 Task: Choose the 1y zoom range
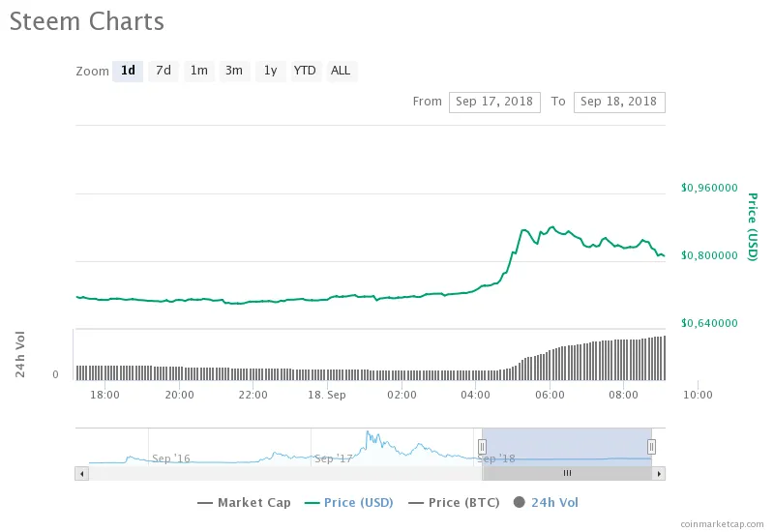(x=271, y=71)
